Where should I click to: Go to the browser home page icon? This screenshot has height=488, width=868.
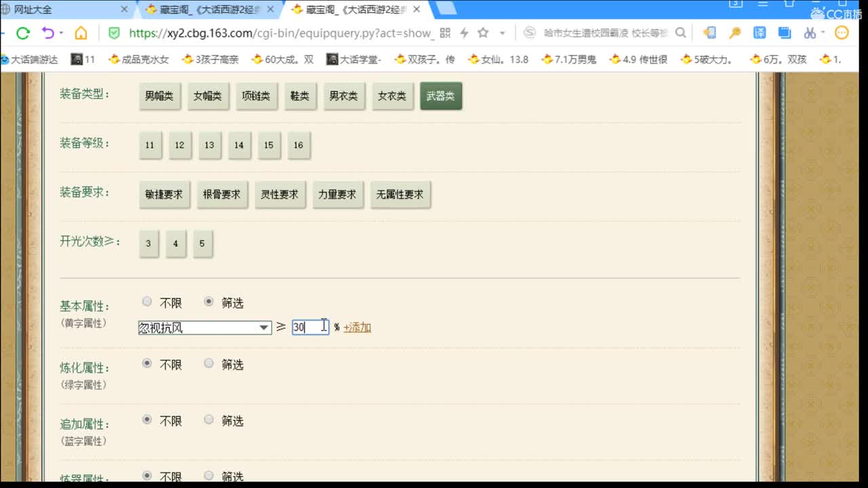(x=81, y=33)
